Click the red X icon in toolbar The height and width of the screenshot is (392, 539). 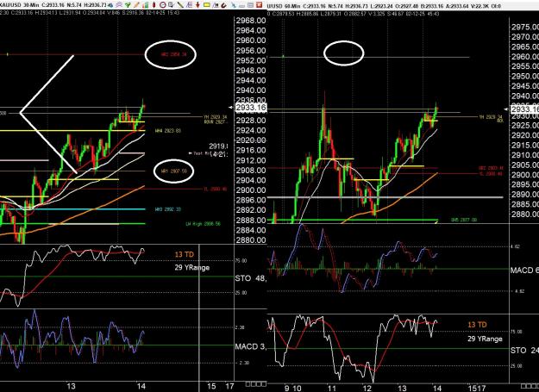[x=259, y=5]
